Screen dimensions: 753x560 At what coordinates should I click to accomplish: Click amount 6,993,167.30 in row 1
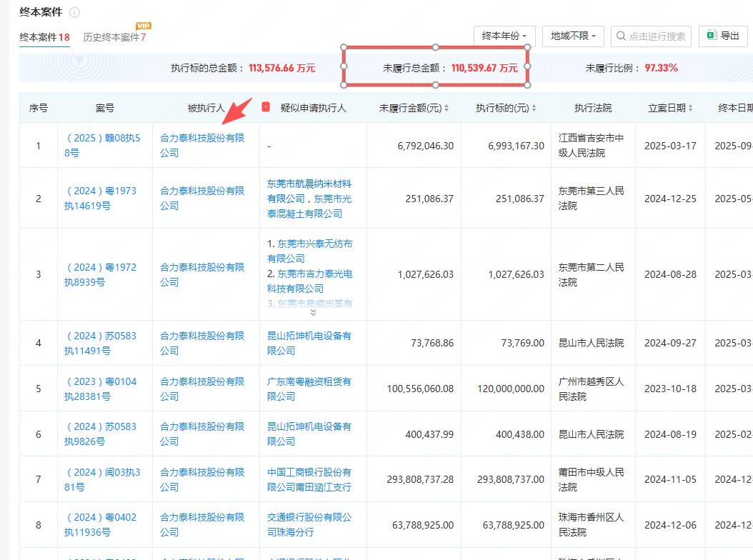(x=517, y=146)
